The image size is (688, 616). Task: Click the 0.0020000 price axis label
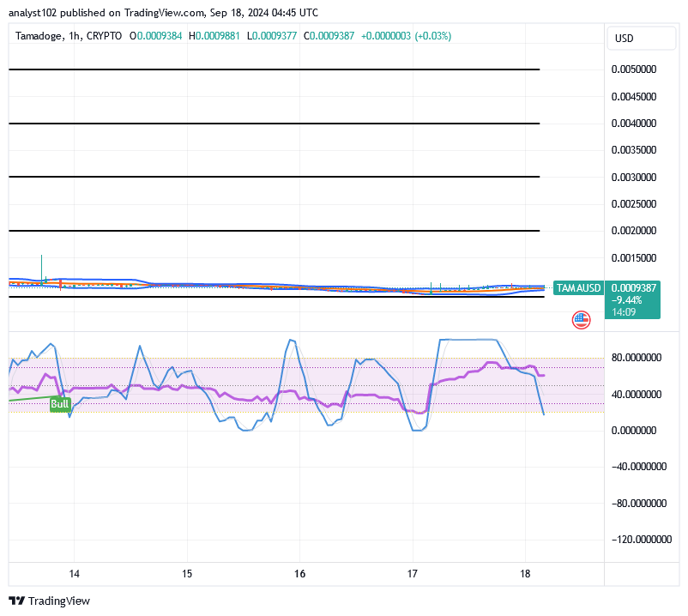pos(634,230)
